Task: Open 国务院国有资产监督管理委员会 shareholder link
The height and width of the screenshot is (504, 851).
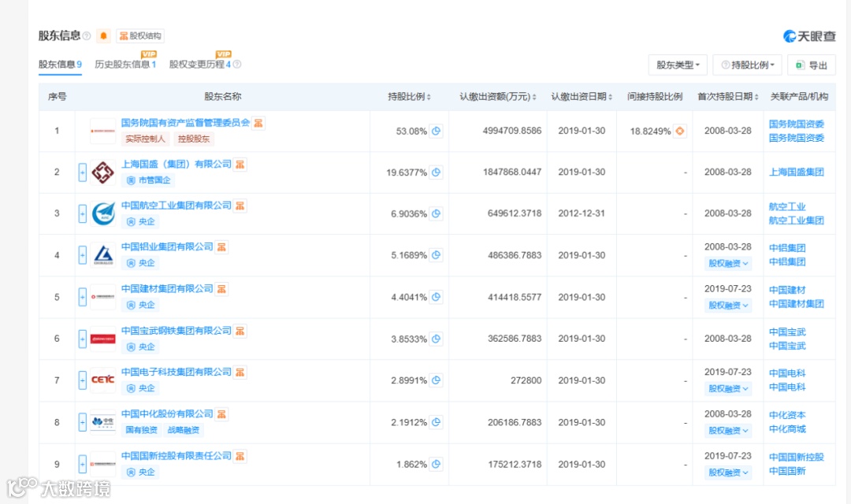Action: pos(185,123)
